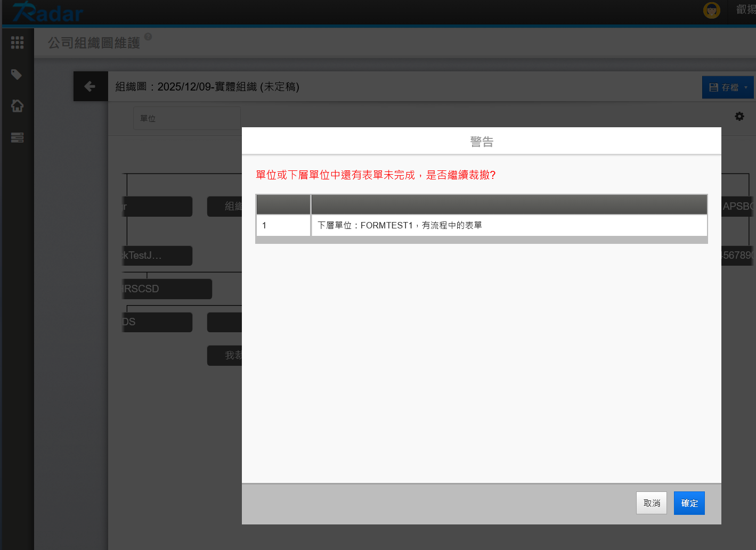Screen dimensions: 756x550
Task: Expand the dropdown arrow beside 存檔
Action: tap(746, 87)
